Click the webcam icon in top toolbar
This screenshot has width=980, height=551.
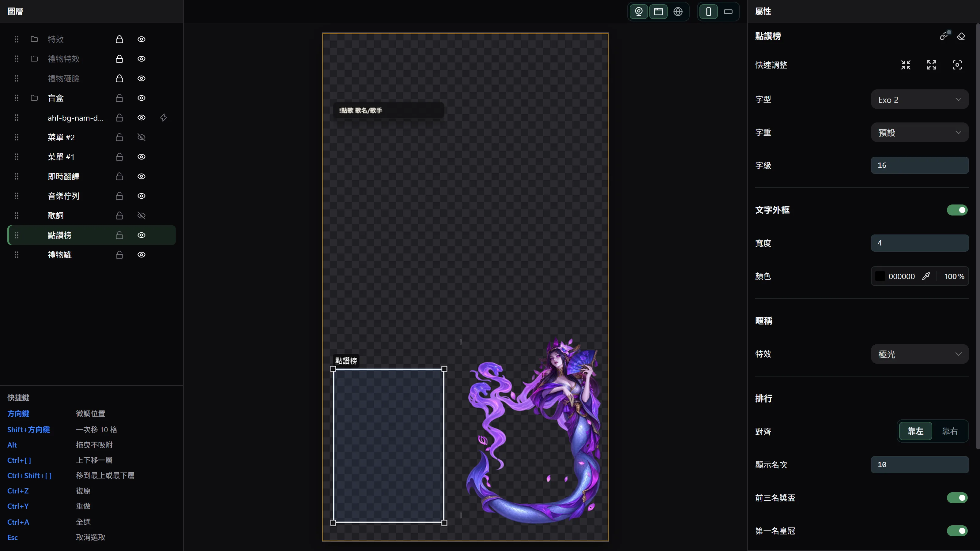coord(639,11)
